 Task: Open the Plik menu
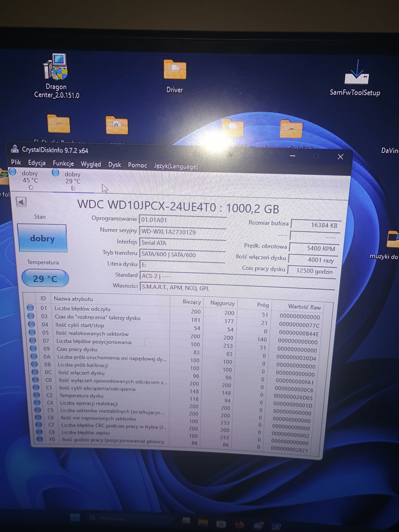(16, 162)
